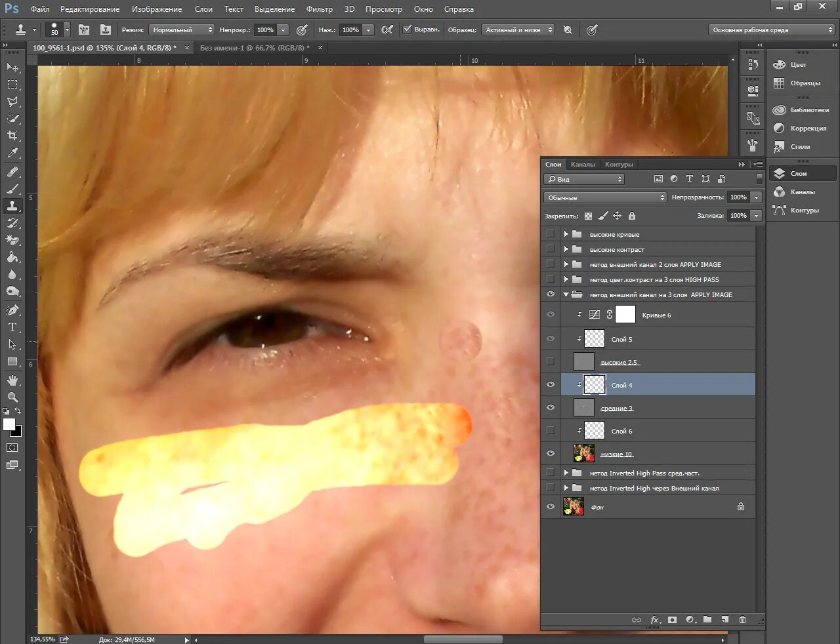The height and width of the screenshot is (644, 840).
Task: Switch to the Каналы tab
Action: coord(583,165)
